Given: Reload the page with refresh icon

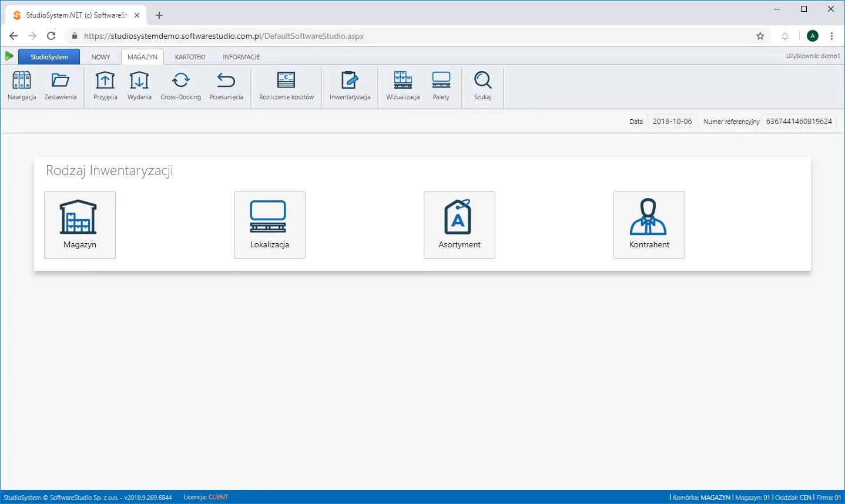Looking at the screenshot, I should pos(51,36).
